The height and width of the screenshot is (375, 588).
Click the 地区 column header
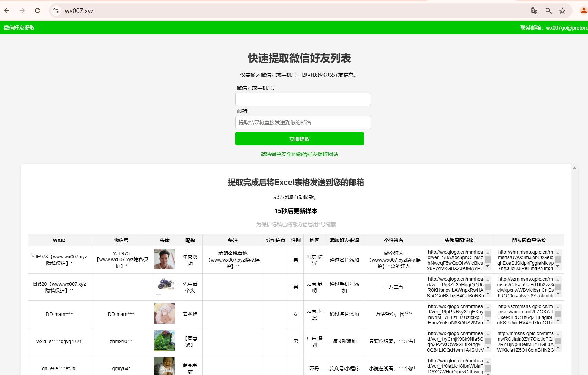[x=314, y=240]
